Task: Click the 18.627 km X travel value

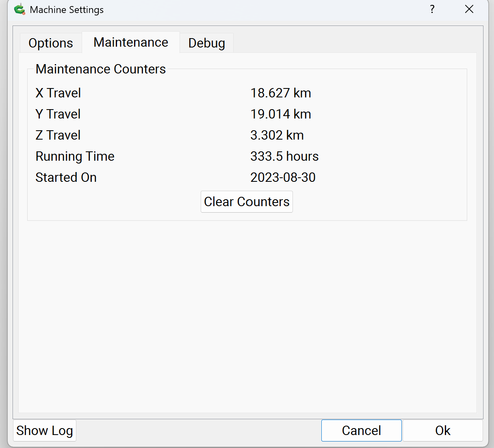Action: [280, 93]
